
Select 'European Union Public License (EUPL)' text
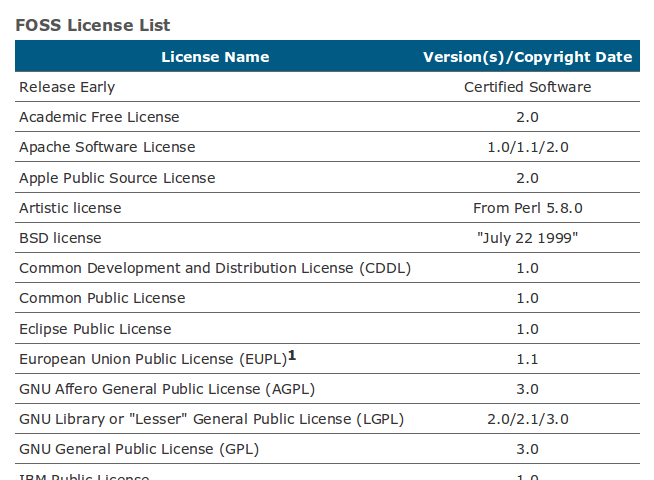point(153,359)
